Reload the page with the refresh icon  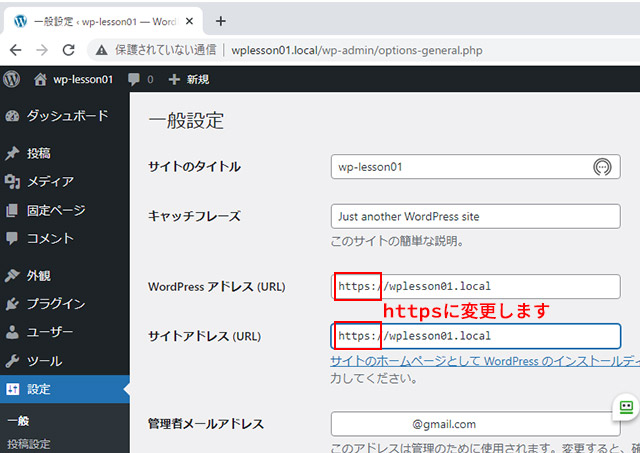click(x=69, y=50)
